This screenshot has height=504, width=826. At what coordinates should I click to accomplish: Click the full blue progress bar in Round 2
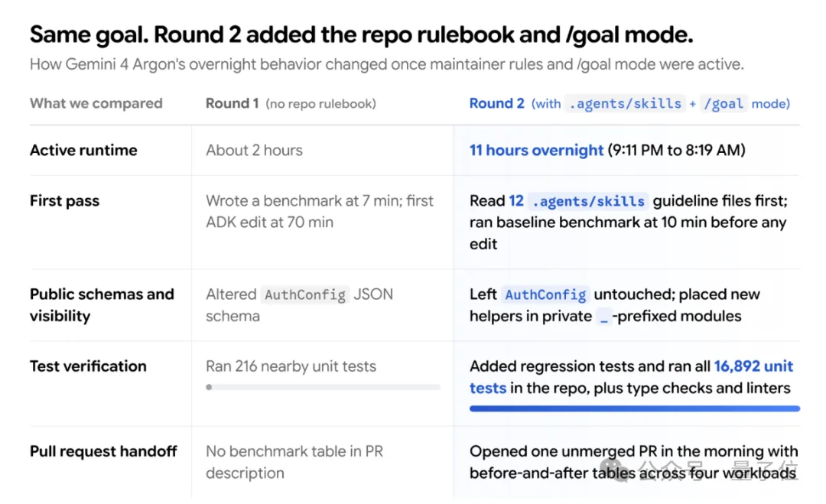635,408
